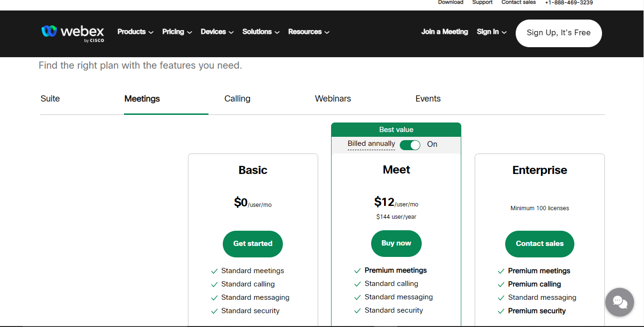Click Standard messaging in Enterprise plan
The image size is (644, 327).
click(542, 297)
